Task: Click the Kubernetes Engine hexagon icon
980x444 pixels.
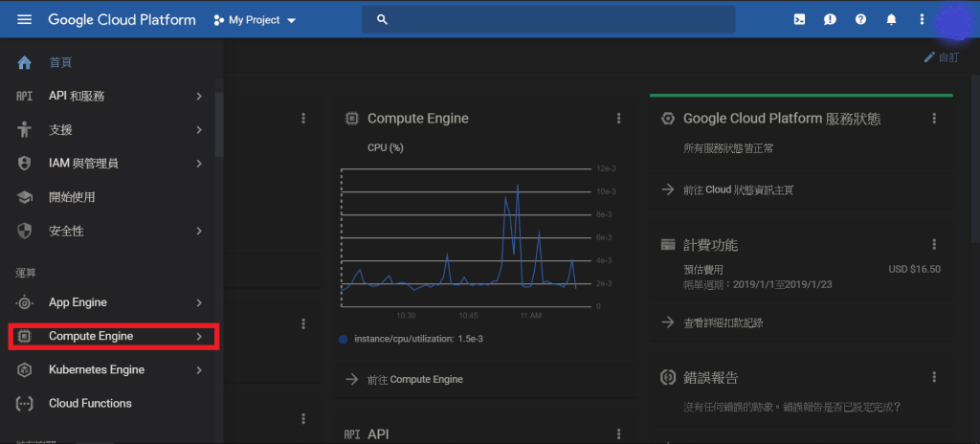Action: coord(24,370)
